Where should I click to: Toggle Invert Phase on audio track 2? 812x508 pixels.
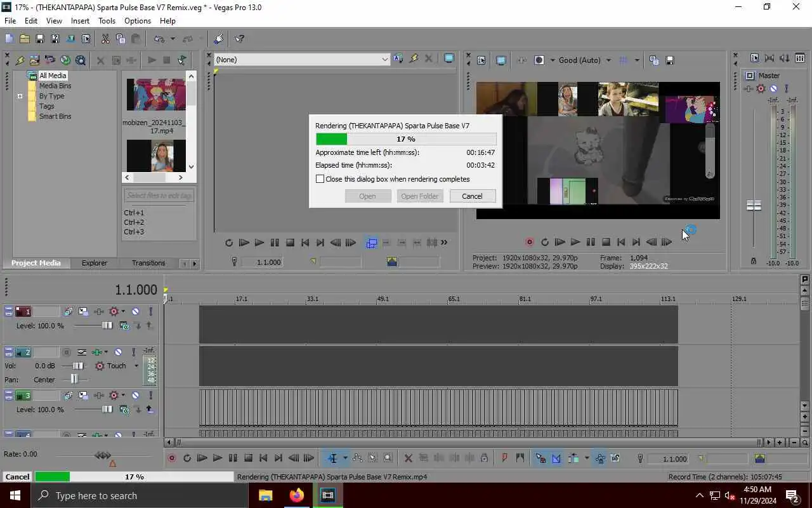(82, 352)
